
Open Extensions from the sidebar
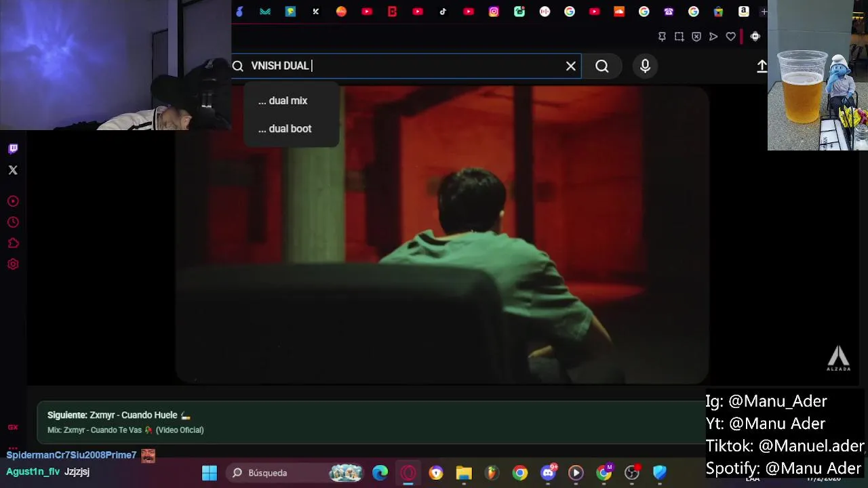tap(13, 243)
